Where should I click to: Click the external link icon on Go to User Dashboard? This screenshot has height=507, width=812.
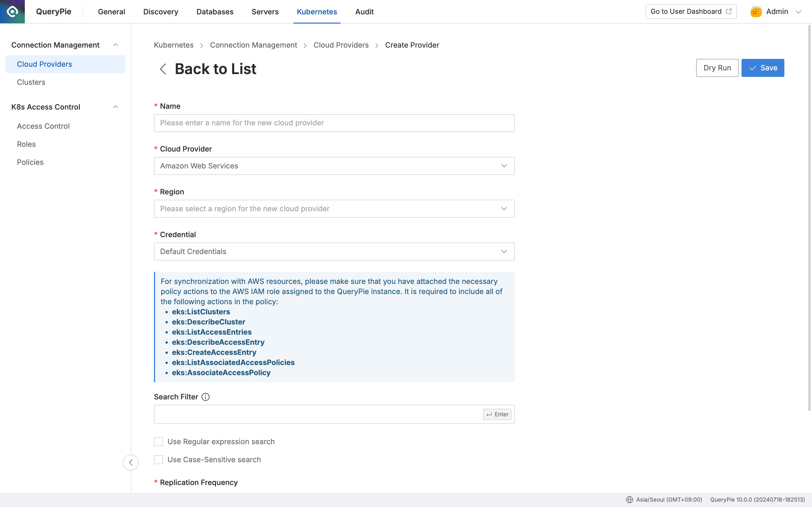[x=729, y=11]
